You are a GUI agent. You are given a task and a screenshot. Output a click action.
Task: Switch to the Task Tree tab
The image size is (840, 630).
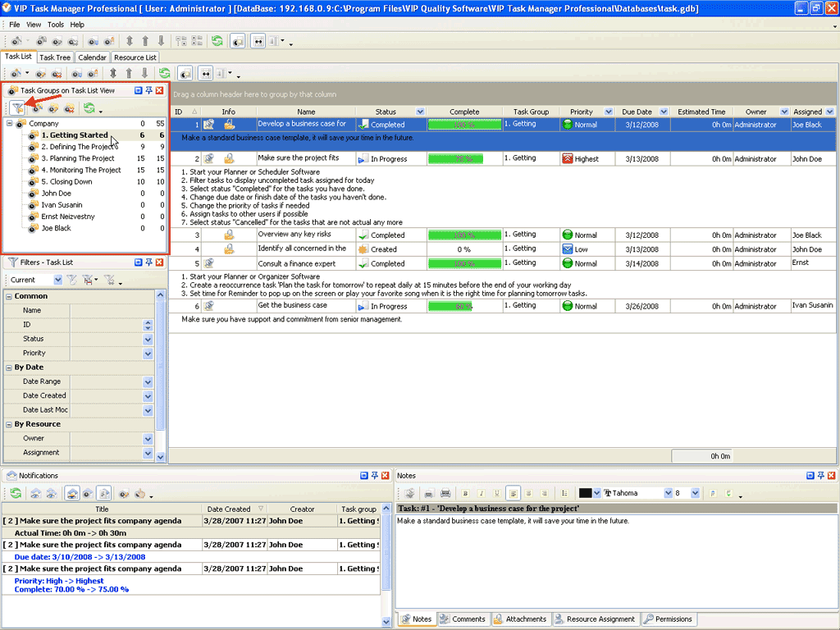[55, 57]
